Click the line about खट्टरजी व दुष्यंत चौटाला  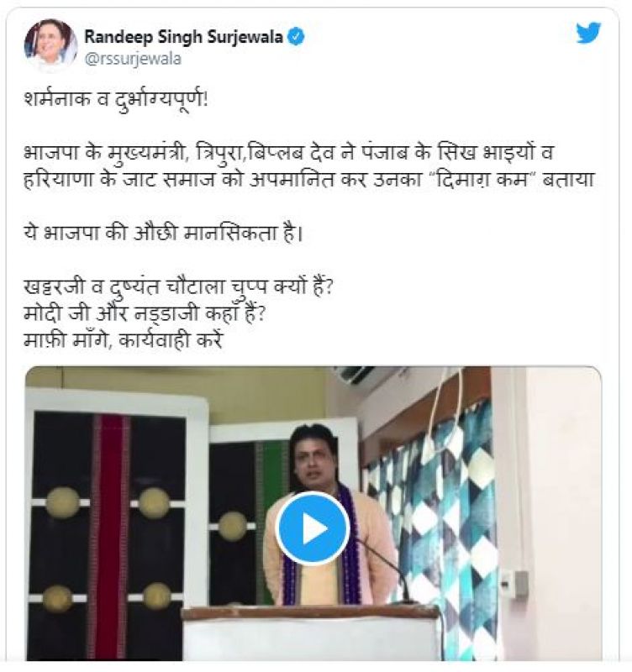coord(178,287)
